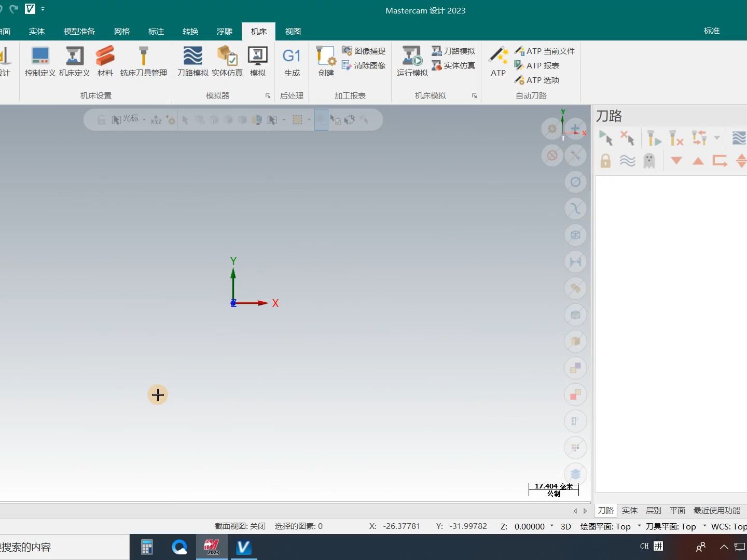This screenshot has height=560, width=747.
Task: Click 创建 setup sheet icon
Action: pyautogui.click(x=326, y=62)
